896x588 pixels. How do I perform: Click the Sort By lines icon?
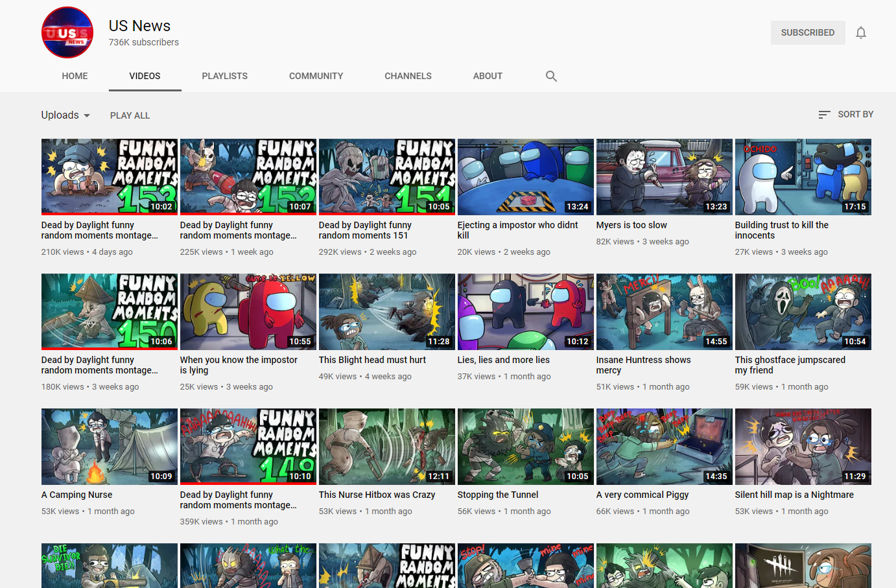824,115
